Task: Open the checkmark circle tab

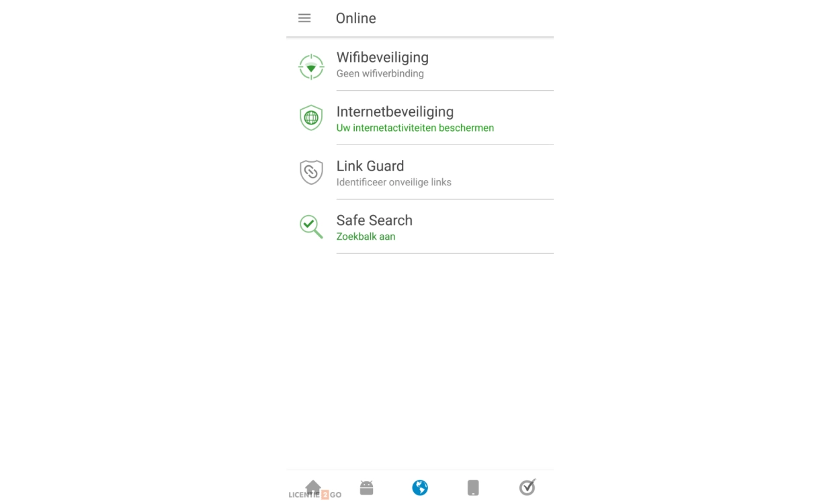Action: coord(528,487)
